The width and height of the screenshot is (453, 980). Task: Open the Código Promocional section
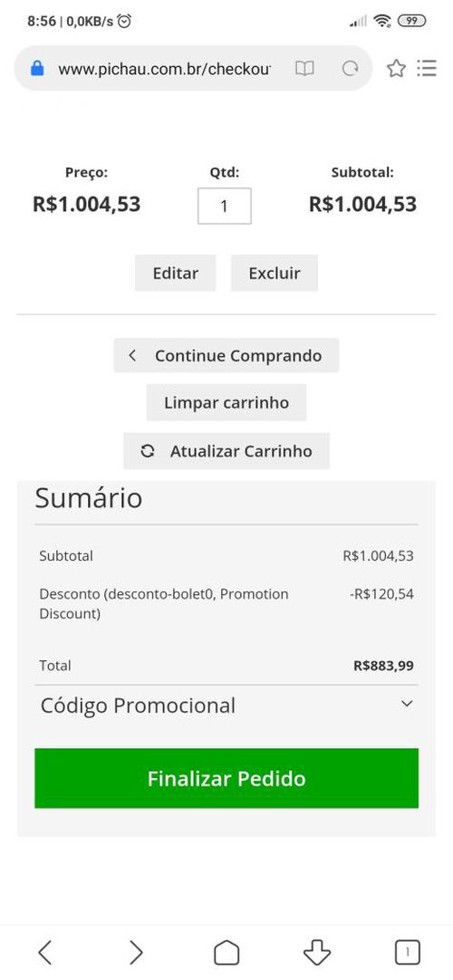point(226,706)
